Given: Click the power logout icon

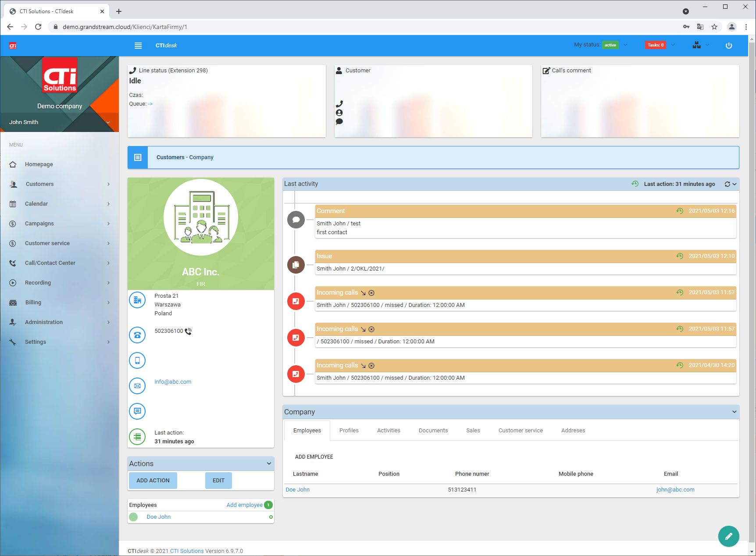Looking at the screenshot, I should (729, 46).
